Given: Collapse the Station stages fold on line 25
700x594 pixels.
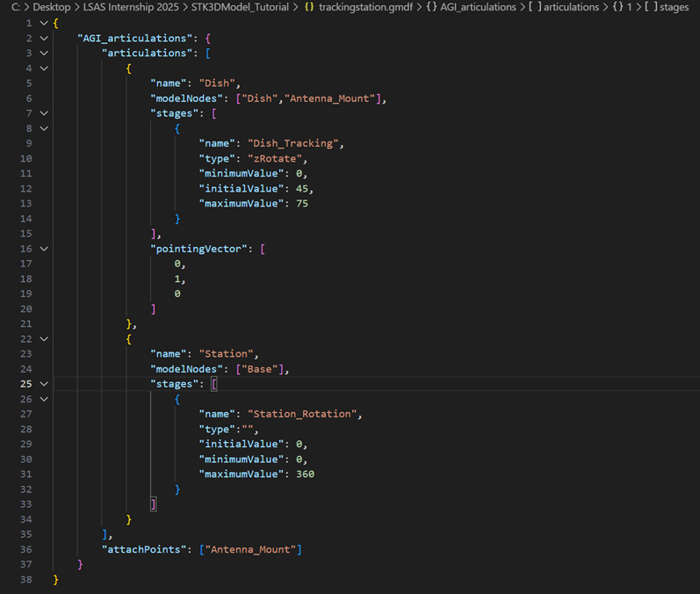Looking at the screenshot, I should click(x=44, y=384).
